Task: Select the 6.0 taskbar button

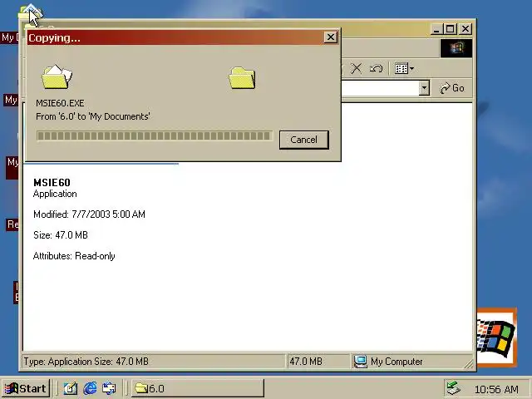Action: (198, 388)
